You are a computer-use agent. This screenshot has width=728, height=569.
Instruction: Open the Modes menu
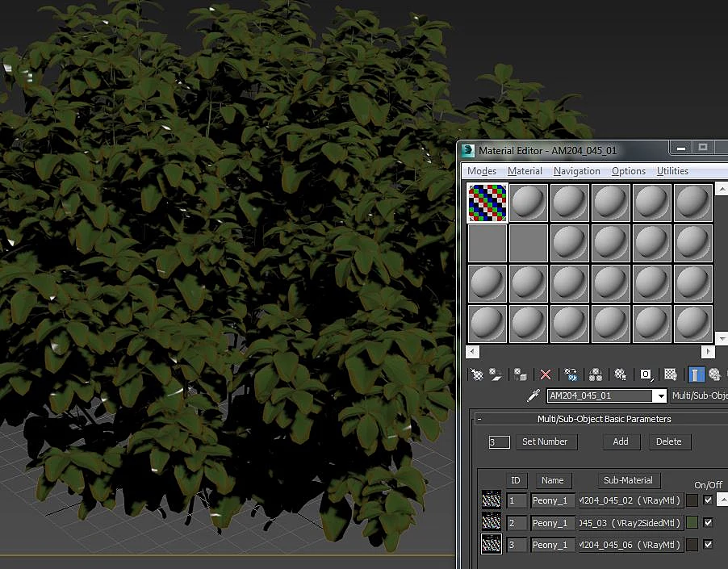pos(482,171)
